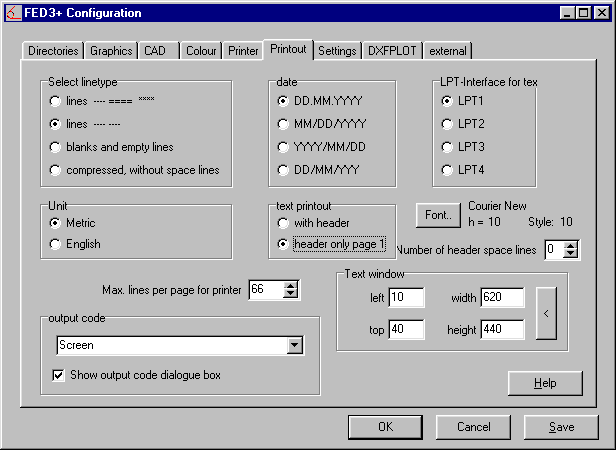Select LPT2 printer interface
Screen dimensions: 616x450
tap(448, 124)
